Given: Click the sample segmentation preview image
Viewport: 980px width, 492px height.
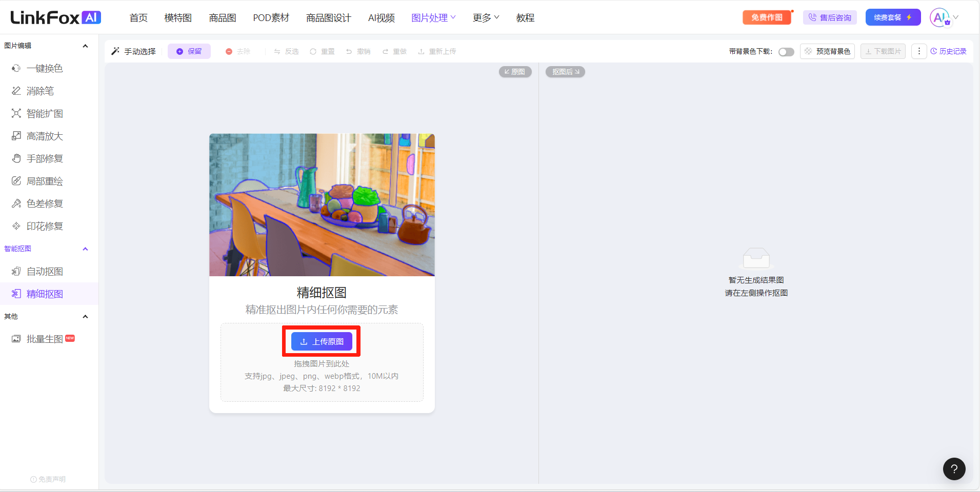Looking at the screenshot, I should point(322,205).
